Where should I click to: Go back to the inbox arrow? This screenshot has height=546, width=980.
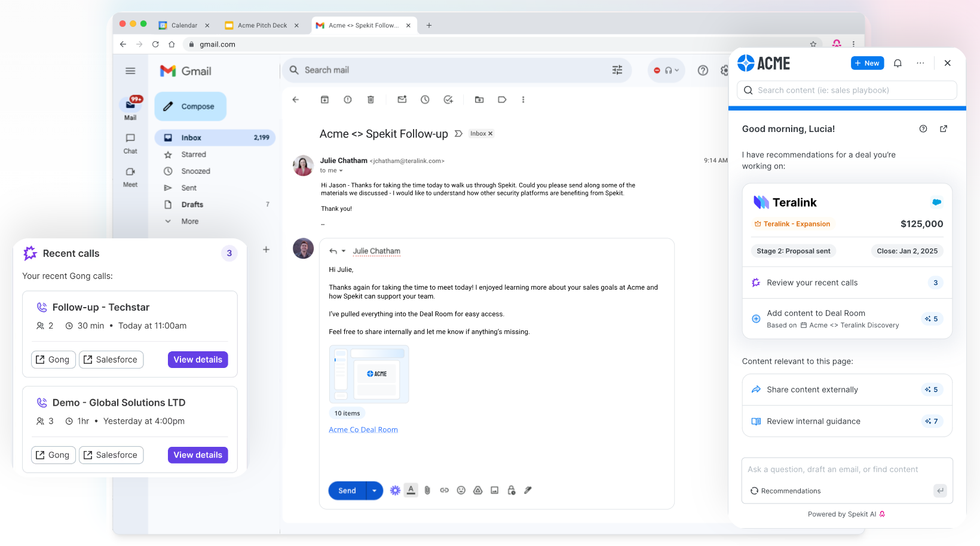click(x=296, y=100)
